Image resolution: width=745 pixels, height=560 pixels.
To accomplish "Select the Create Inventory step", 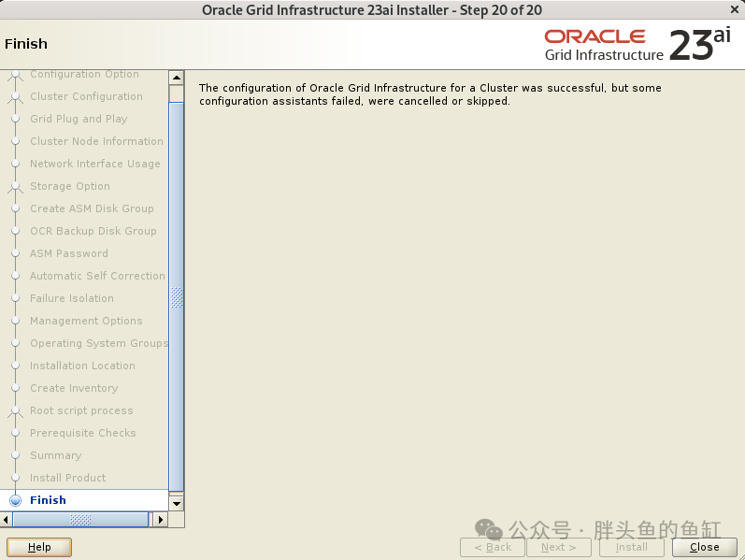I will (74, 388).
